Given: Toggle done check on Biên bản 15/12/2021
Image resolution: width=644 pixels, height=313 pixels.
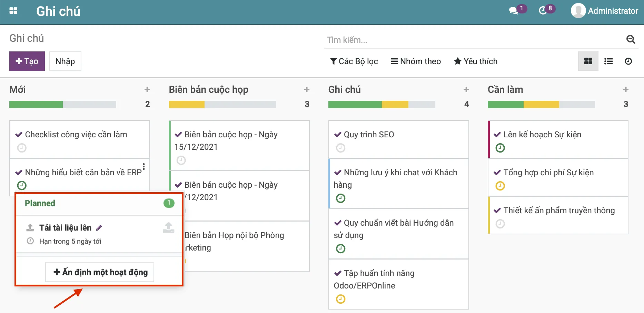Looking at the screenshot, I should 178,135.
